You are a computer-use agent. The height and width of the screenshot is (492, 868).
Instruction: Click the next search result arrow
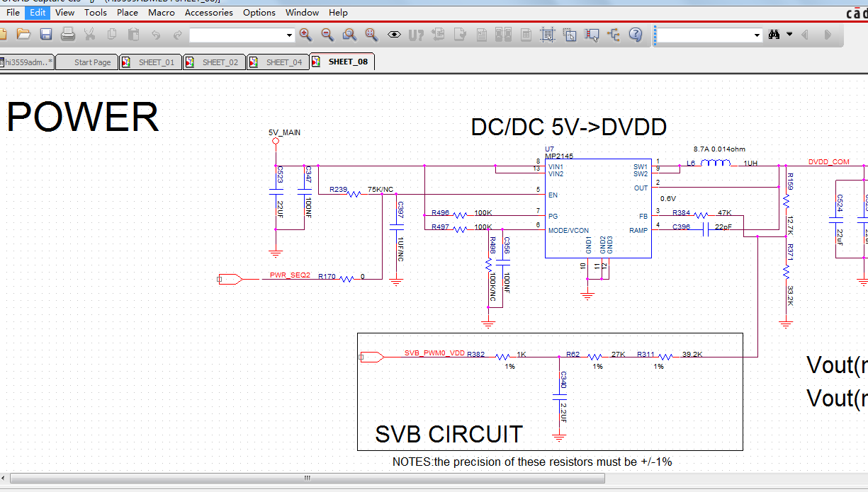[828, 34]
